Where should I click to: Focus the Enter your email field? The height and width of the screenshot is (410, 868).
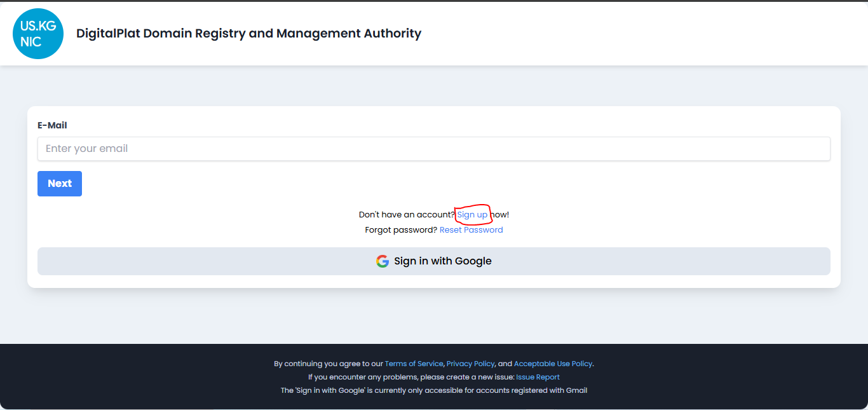point(433,149)
